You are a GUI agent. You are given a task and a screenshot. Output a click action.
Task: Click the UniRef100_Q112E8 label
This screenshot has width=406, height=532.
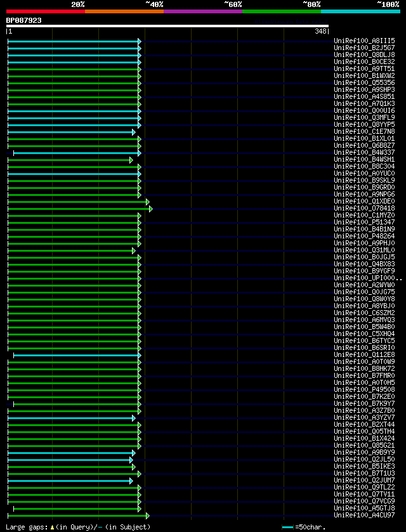pos(364,355)
